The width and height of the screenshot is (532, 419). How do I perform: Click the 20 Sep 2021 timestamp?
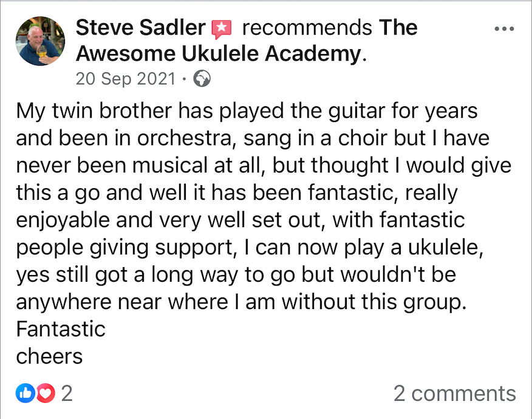pyautogui.click(x=126, y=79)
